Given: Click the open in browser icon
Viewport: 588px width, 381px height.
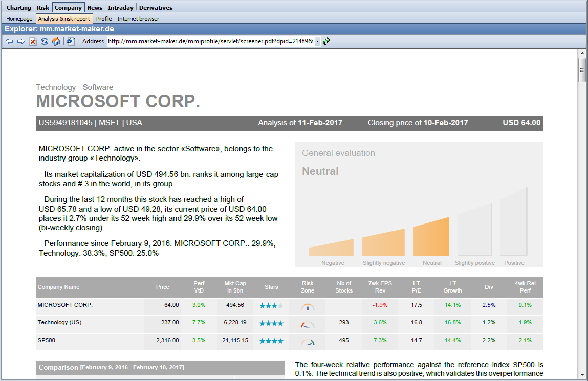Looking at the screenshot, I should click(x=71, y=41).
